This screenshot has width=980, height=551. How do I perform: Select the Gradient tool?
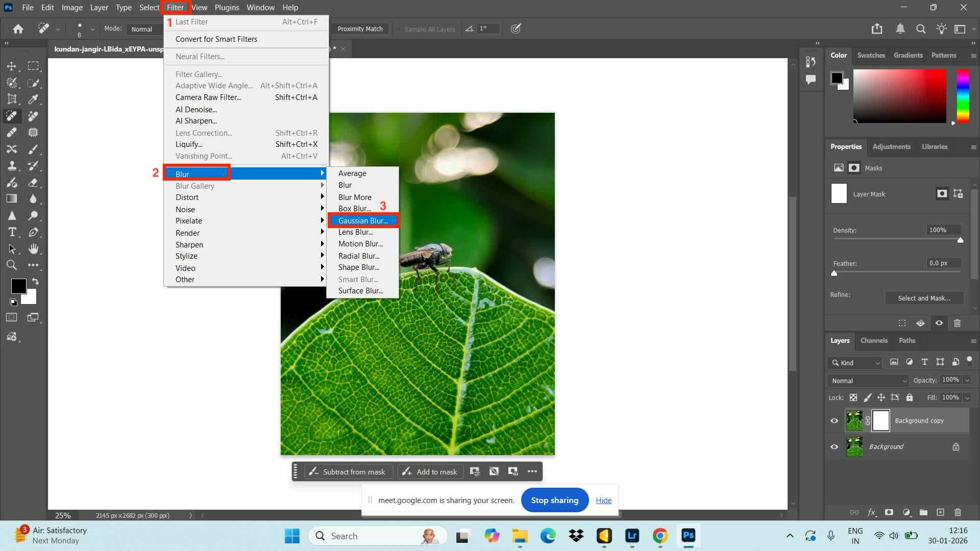(x=12, y=198)
